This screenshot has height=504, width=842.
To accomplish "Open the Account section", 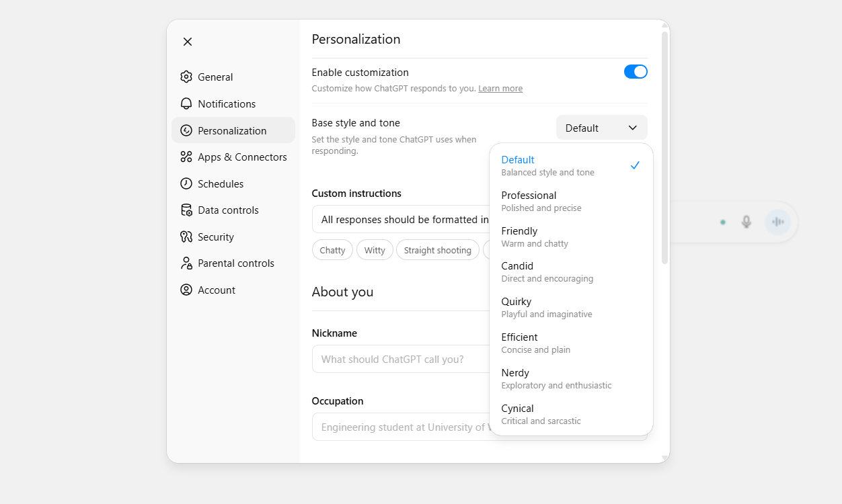I will click(x=233, y=290).
